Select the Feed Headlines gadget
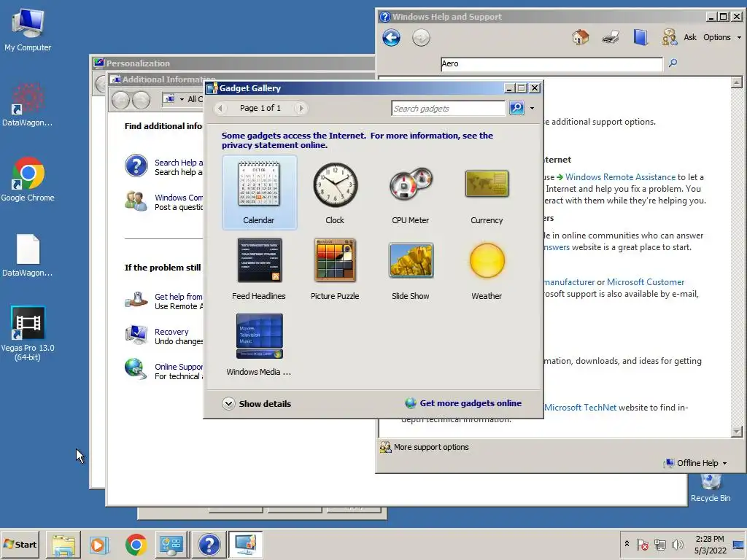The width and height of the screenshot is (747, 560). (x=259, y=268)
